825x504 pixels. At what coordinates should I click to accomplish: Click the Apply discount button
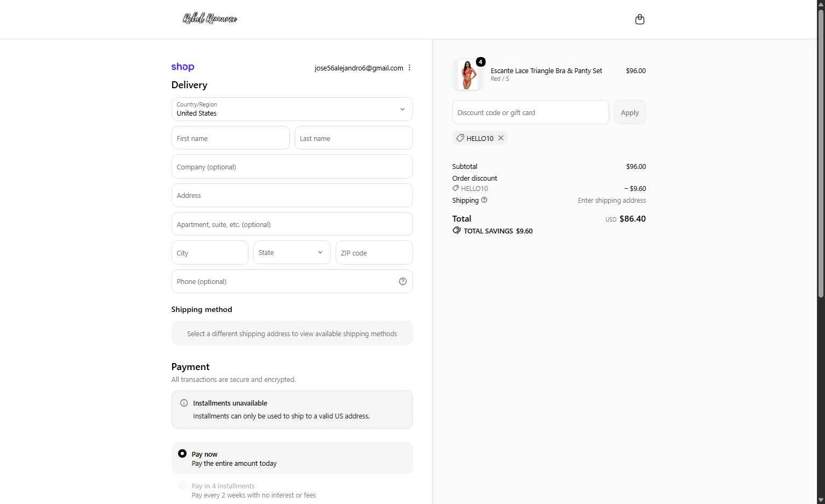[x=630, y=112]
